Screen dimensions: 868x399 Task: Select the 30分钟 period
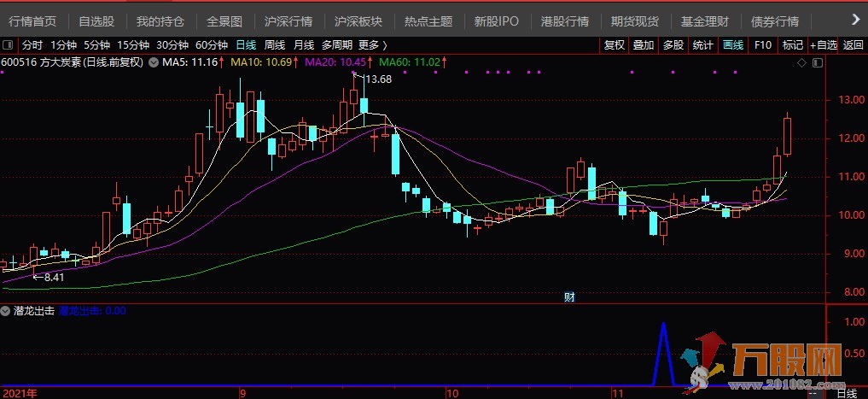coord(172,45)
